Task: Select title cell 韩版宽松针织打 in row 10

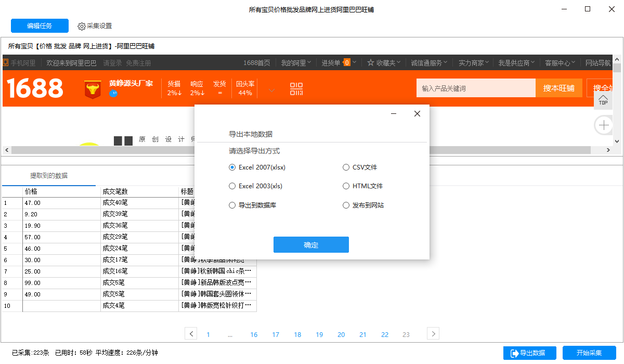Action: coord(217,306)
